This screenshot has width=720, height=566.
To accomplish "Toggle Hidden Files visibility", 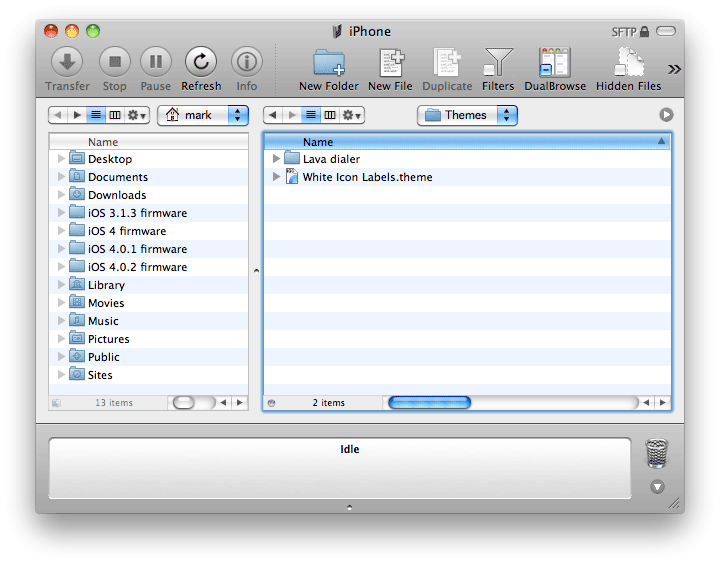I will coord(628,63).
